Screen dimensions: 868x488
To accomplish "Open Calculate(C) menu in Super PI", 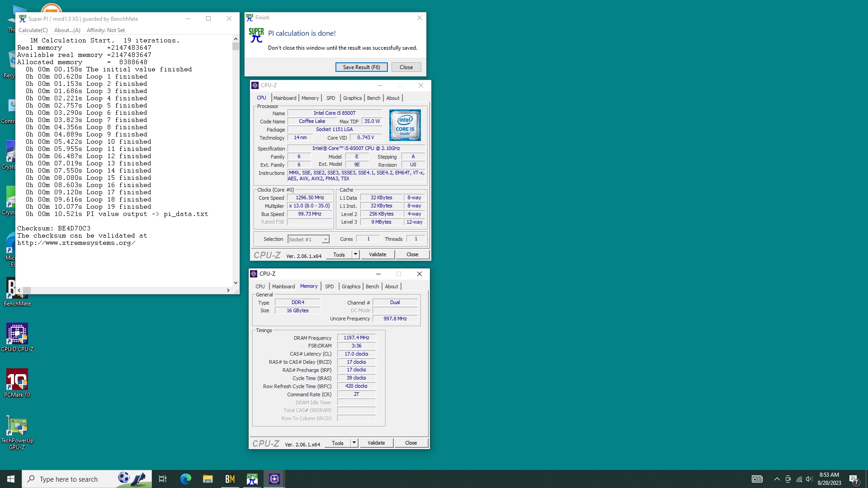I will pyautogui.click(x=33, y=30).
